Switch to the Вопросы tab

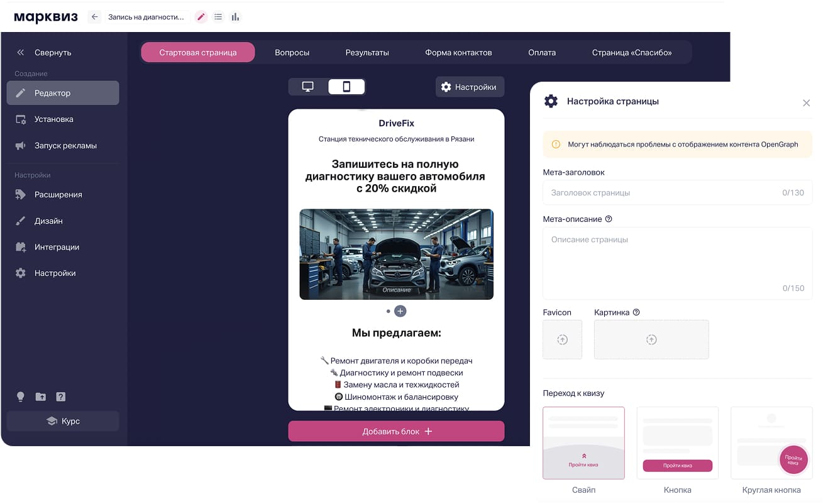click(x=292, y=52)
